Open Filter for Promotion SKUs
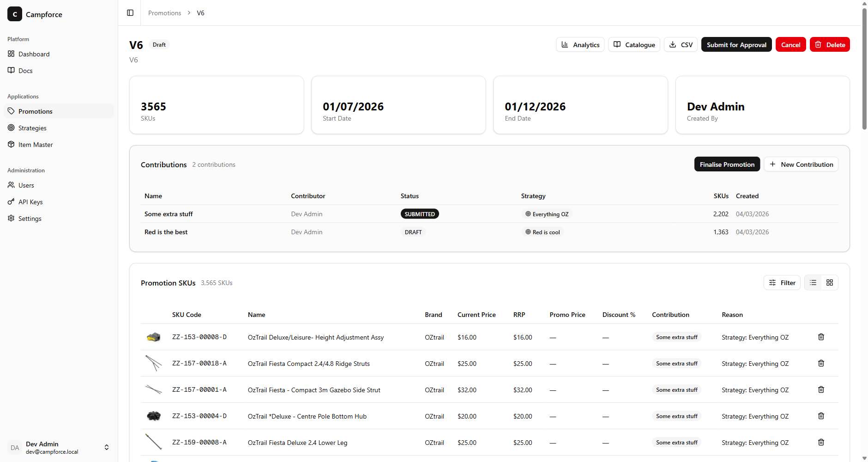 point(782,283)
